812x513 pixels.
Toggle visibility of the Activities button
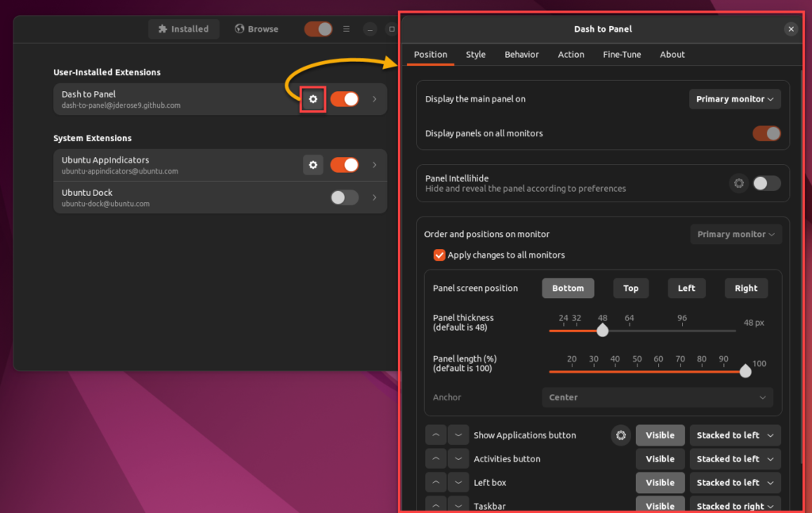point(660,458)
